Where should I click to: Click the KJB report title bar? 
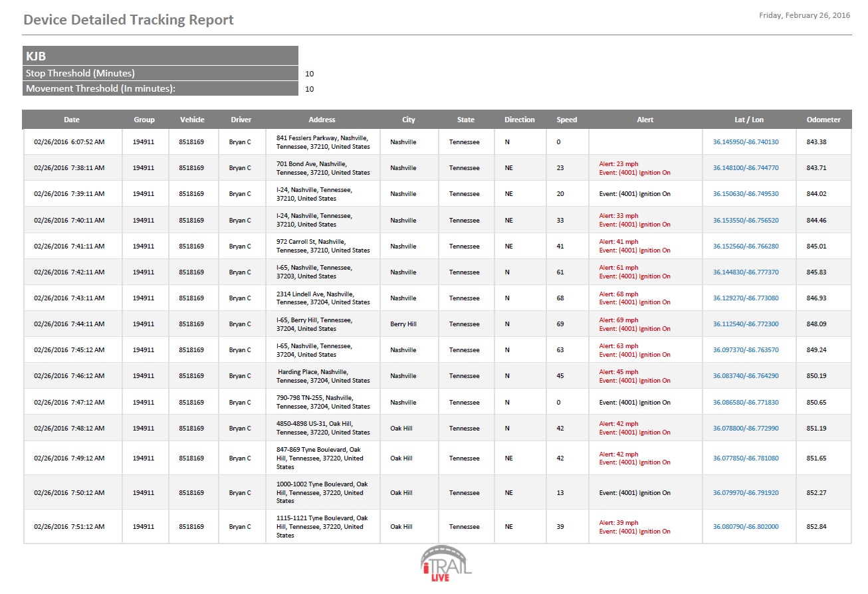pyautogui.click(x=160, y=54)
